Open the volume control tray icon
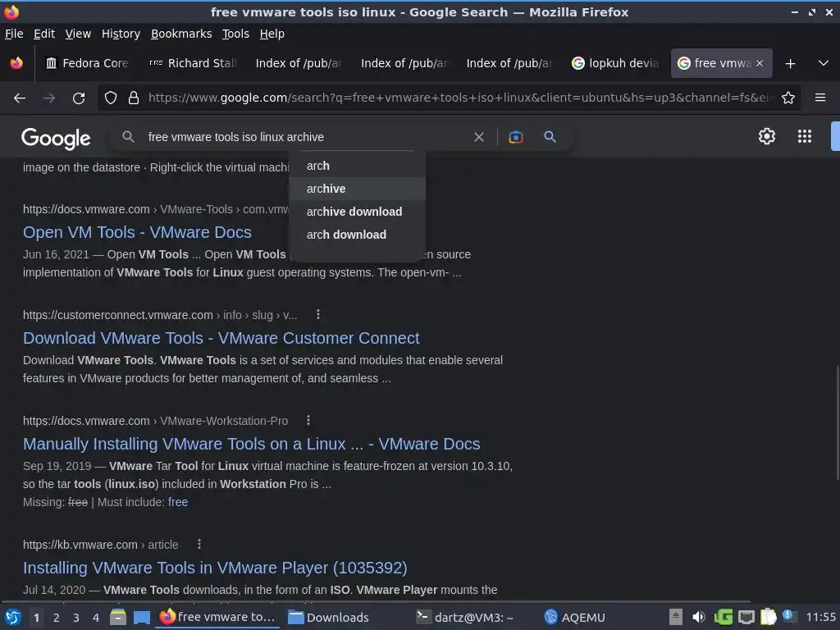The width and height of the screenshot is (840, 630). (699, 617)
